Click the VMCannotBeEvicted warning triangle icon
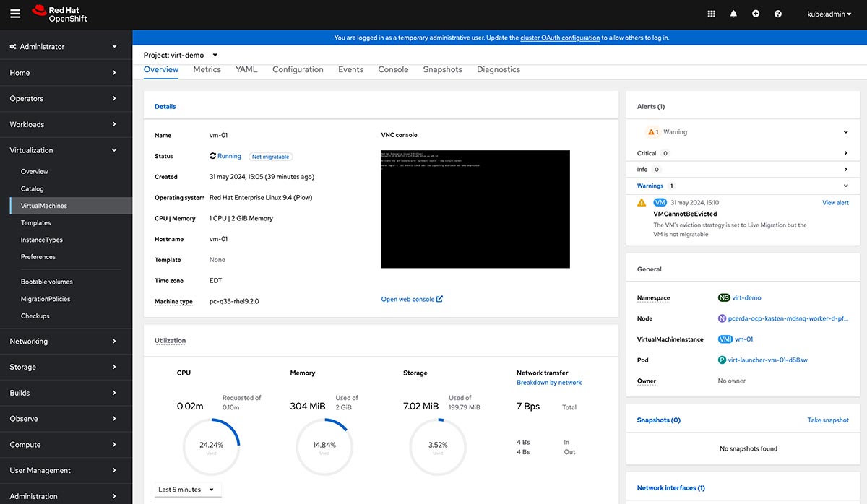867x504 pixels. coord(642,203)
